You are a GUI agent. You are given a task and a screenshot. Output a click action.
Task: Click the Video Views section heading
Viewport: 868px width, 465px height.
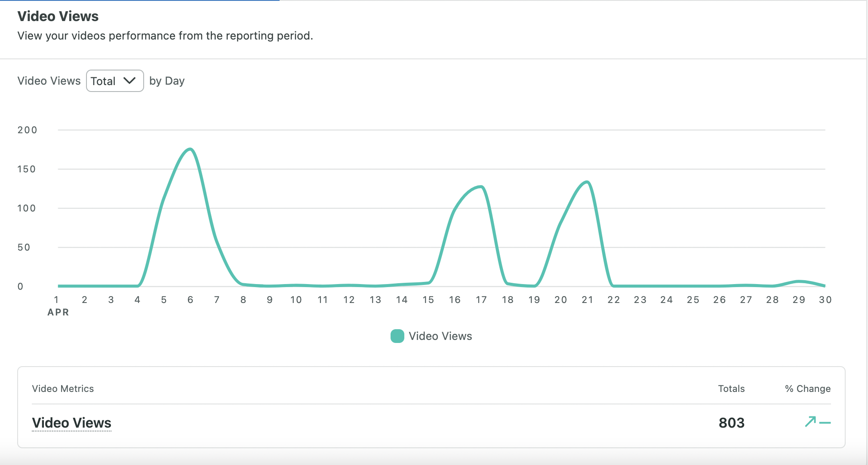[x=58, y=16]
